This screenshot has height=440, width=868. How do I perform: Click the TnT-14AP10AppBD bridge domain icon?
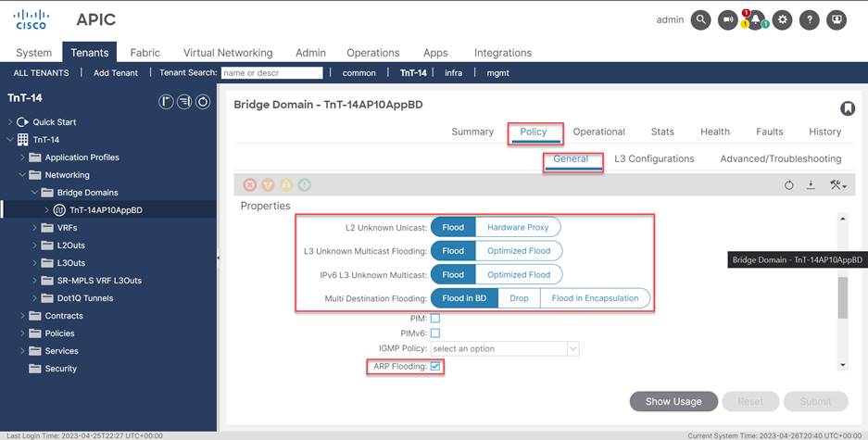59,210
